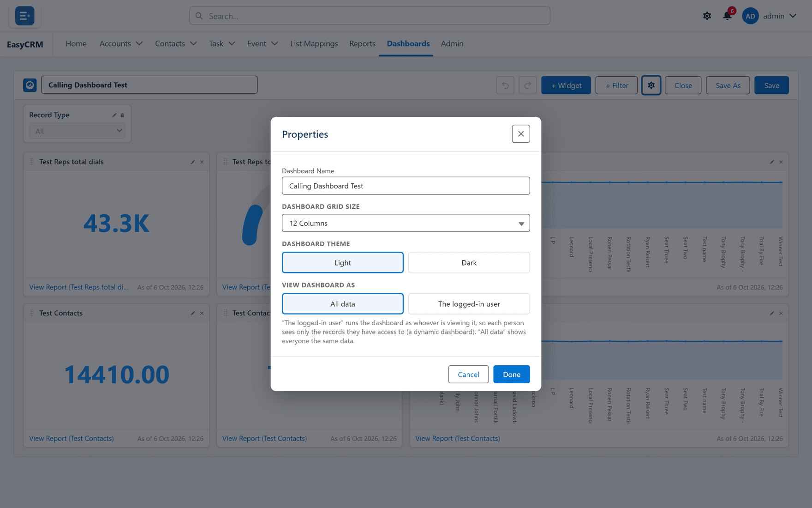Select the Dark dashboard theme

pos(469,262)
